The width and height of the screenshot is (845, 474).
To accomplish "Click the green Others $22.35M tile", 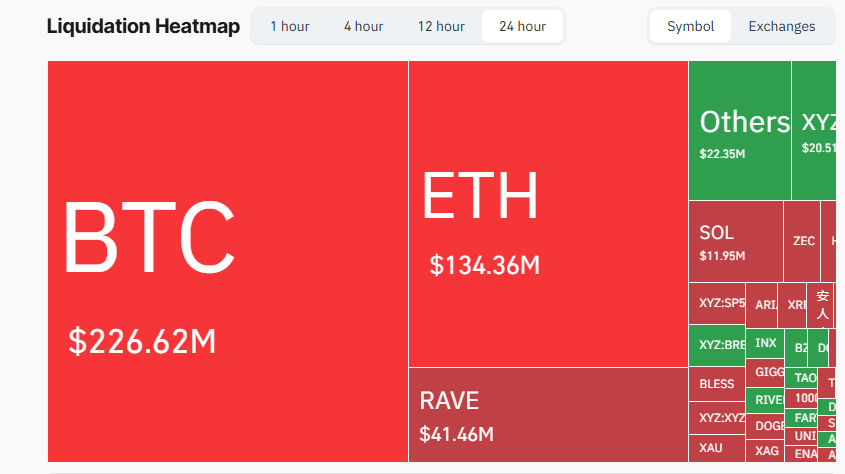I will pyautogui.click(x=739, y=130).
